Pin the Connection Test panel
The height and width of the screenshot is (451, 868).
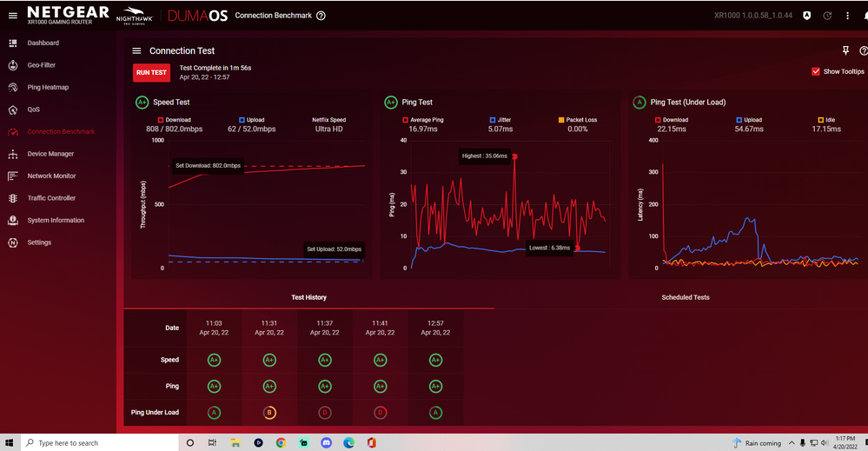846,51
